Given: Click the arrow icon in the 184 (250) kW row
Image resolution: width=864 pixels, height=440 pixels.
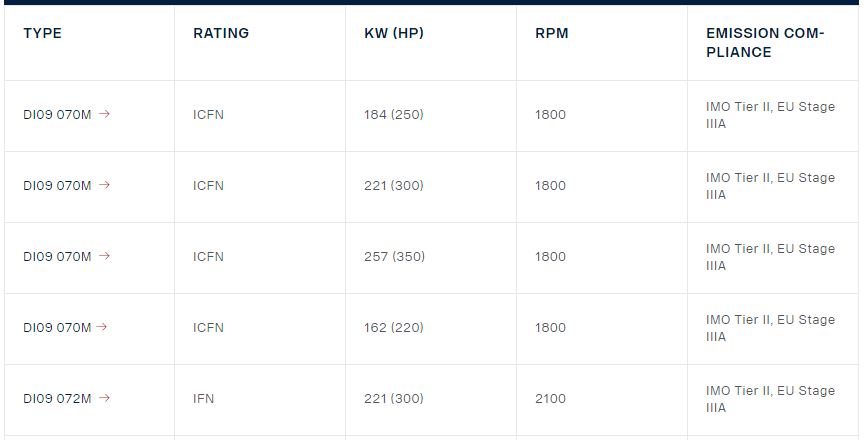Looking at the screenshot, I should tap(104, 114).
